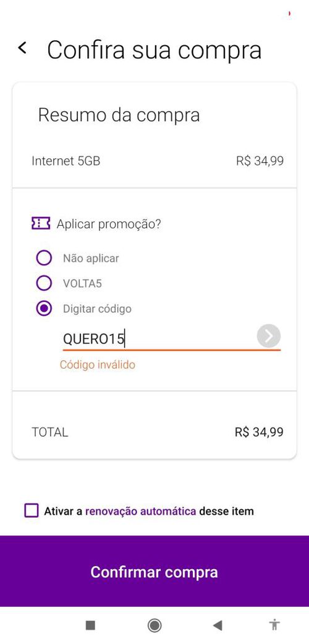
Task: Go back using the header arrow
Action: (x=23, y=48)
